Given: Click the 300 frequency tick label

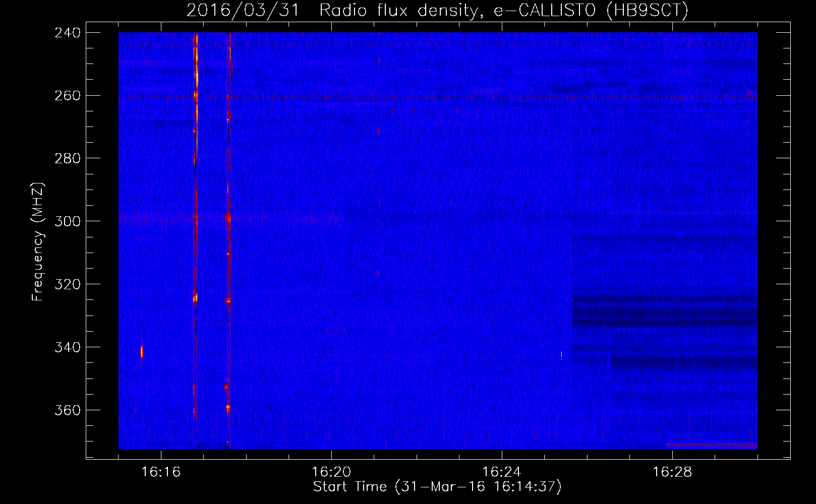Looking at the screenshot, I should [68, 222].
